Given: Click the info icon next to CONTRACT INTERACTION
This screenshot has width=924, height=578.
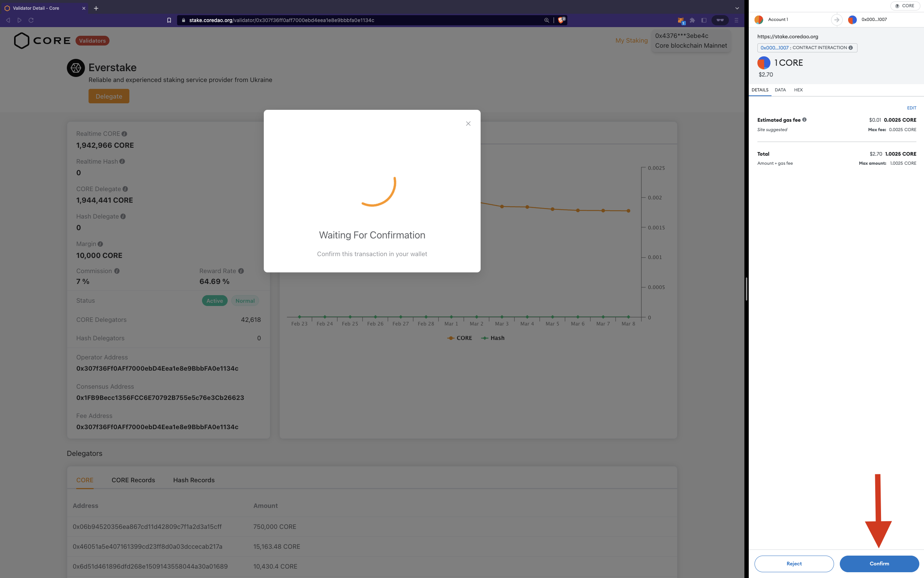Looking at the screenshot, I should 851,47.
